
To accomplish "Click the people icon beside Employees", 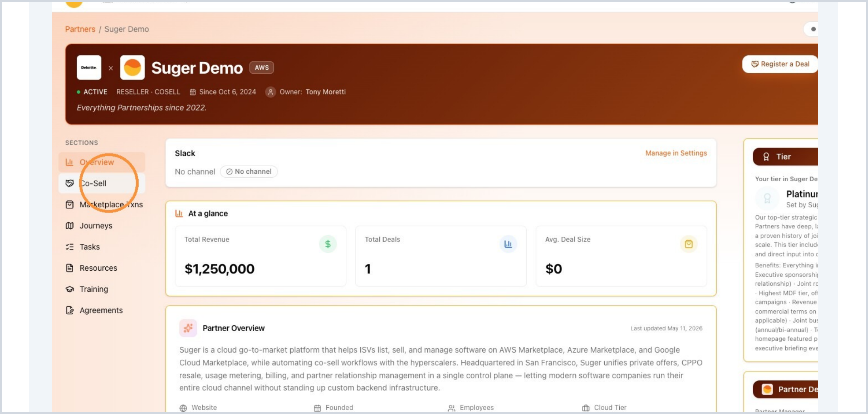I will point(451,408).
